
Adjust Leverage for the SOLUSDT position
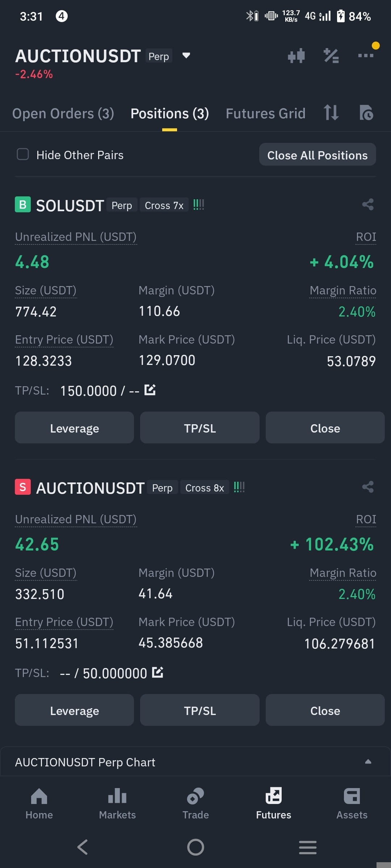(x=74, y=427)
